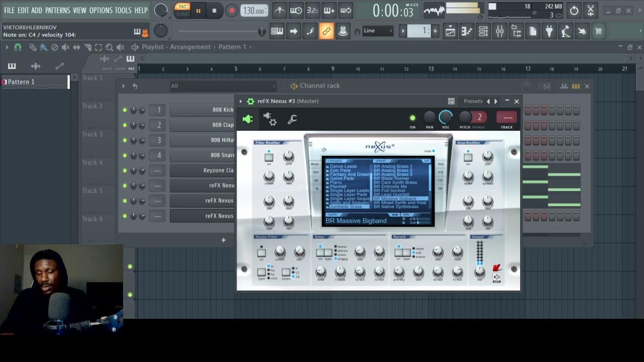The height and width of the screenshot is (362, 644).
Task: Open the shopping cart content library icon
Action: point(598,31)
